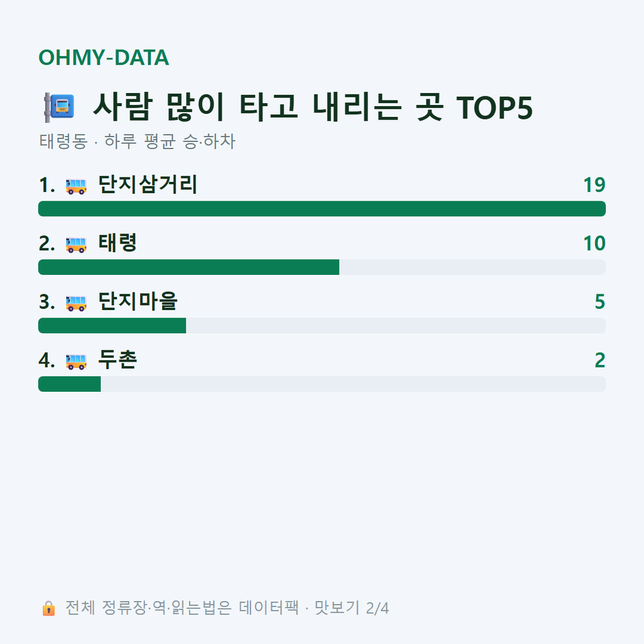Click the short green bar for 두촌
The width and height of the screenshot is (644, 644).
point(69,384)
